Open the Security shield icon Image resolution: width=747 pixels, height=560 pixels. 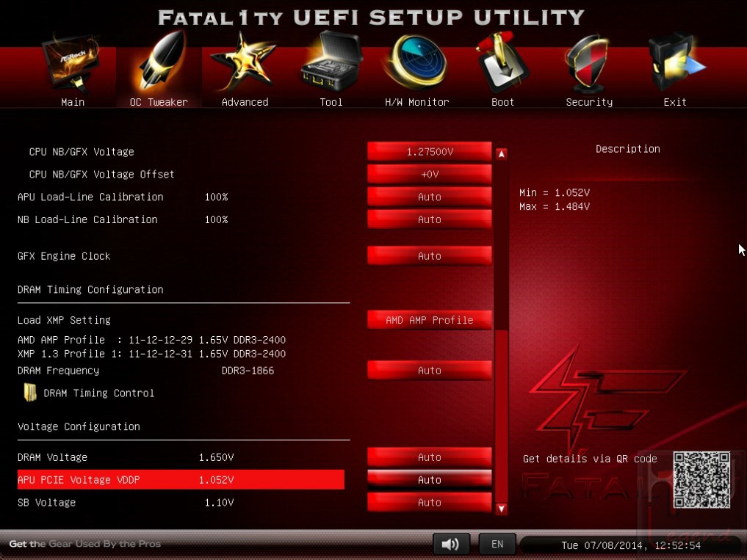click(588, 65)
